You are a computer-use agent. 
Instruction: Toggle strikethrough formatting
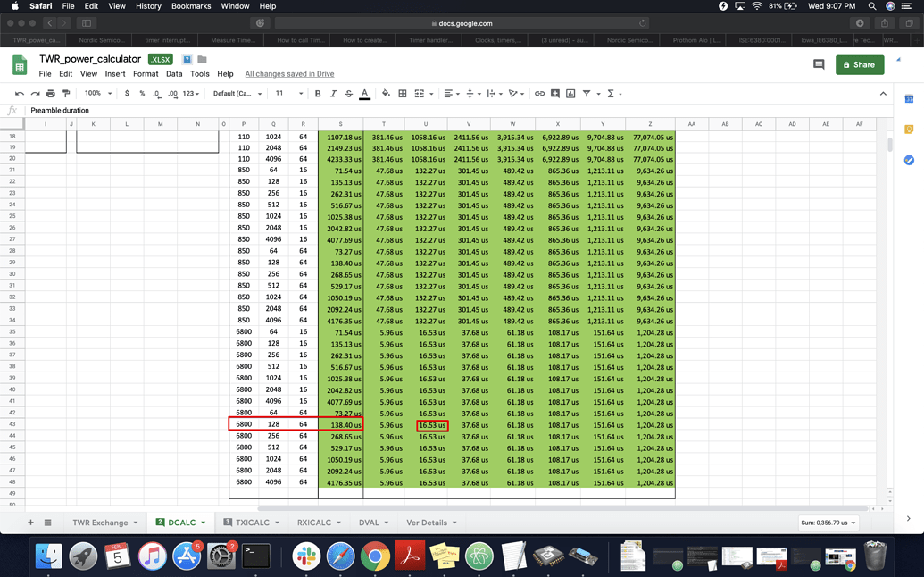[347, 93]
